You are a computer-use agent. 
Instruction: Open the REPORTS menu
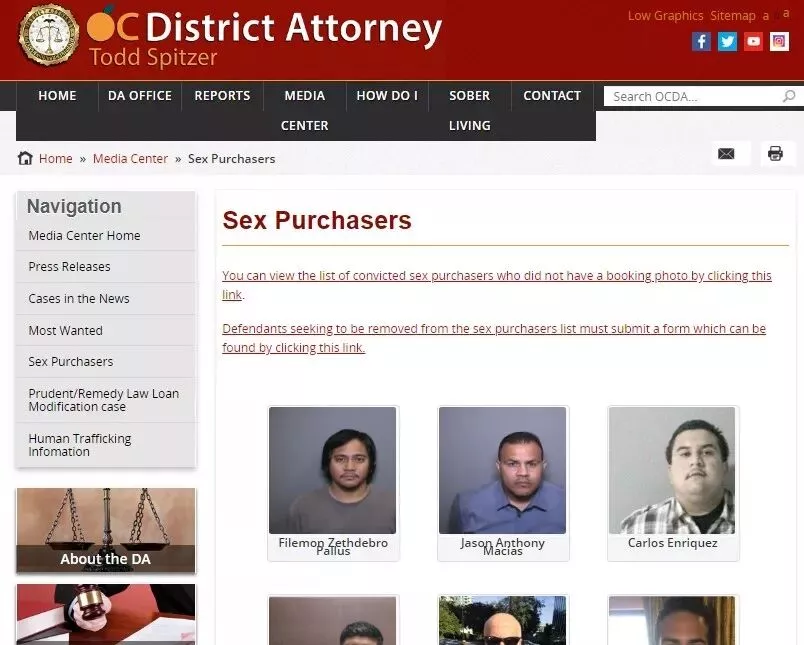[222, 96]
